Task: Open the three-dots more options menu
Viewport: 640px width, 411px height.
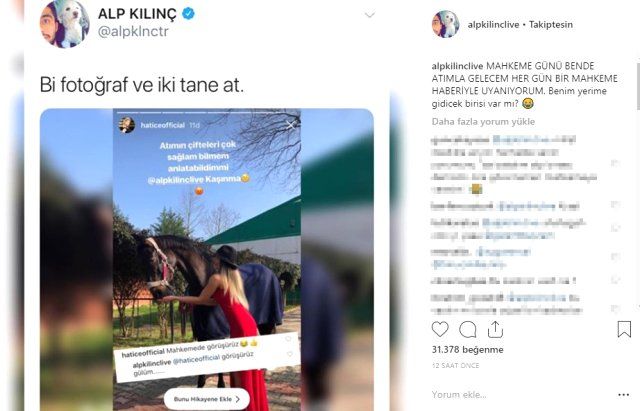Action: (624, 395)
